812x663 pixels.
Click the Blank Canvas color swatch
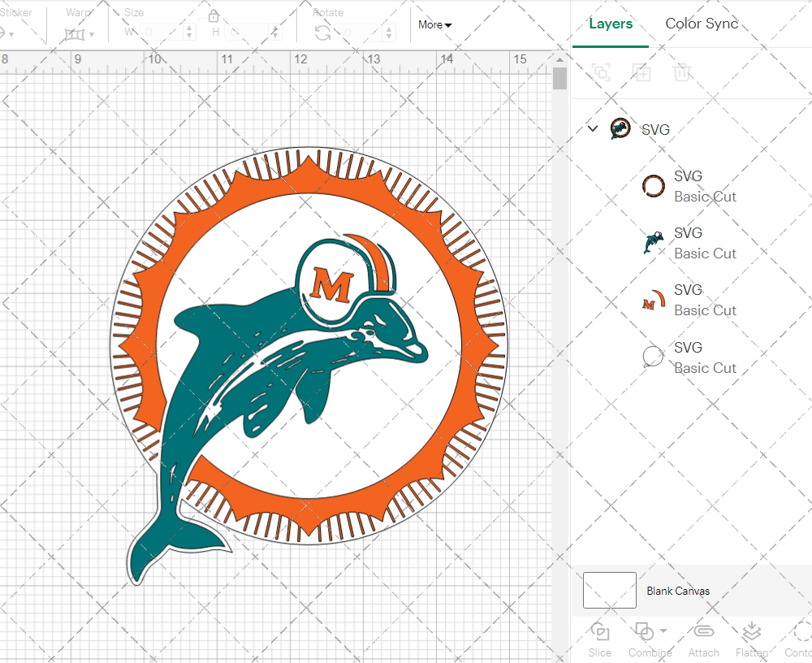[610, 590]
